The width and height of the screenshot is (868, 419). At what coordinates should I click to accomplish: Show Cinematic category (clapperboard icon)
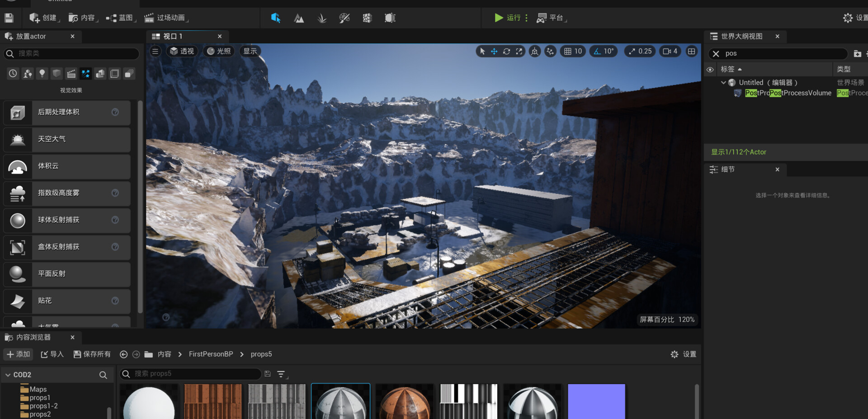point(71,73)
